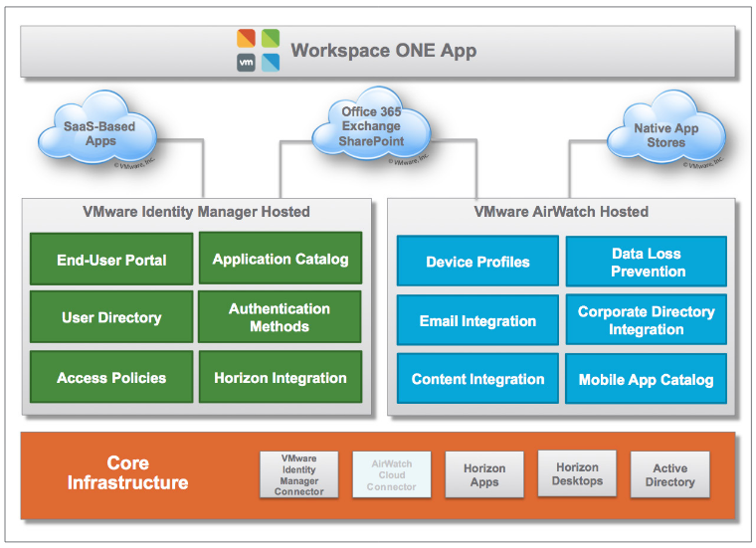Select the Horizon Apps box
Viewport: 756px width, 548px height.
pyautogui.click(x=484, y=474)
